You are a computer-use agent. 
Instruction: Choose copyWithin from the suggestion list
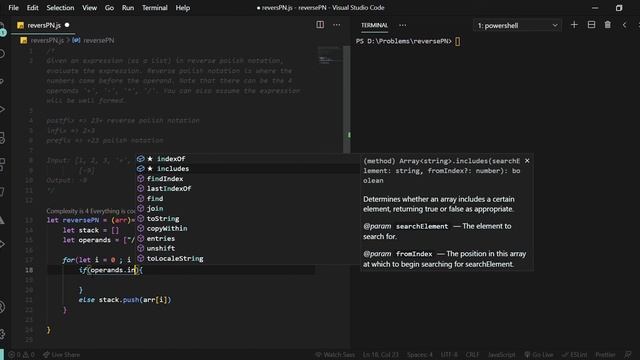pyautogui.click(x=247, y=229)
